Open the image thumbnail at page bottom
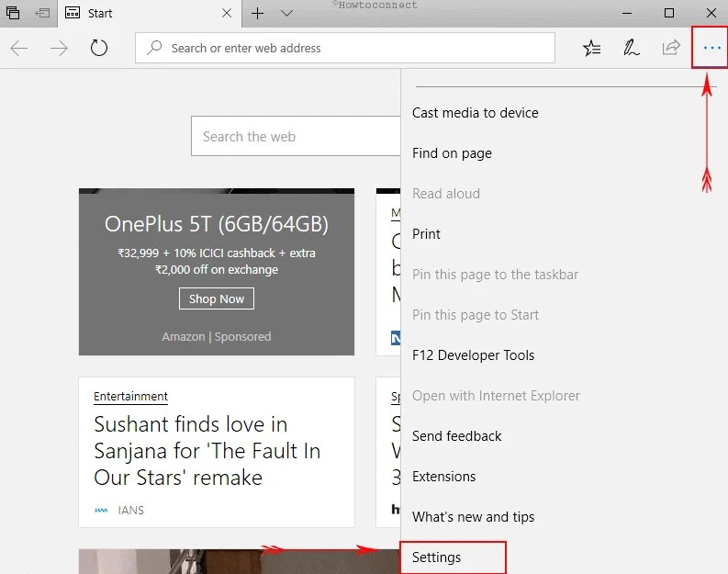Screen dimensions: 728x574 [239, 561]
